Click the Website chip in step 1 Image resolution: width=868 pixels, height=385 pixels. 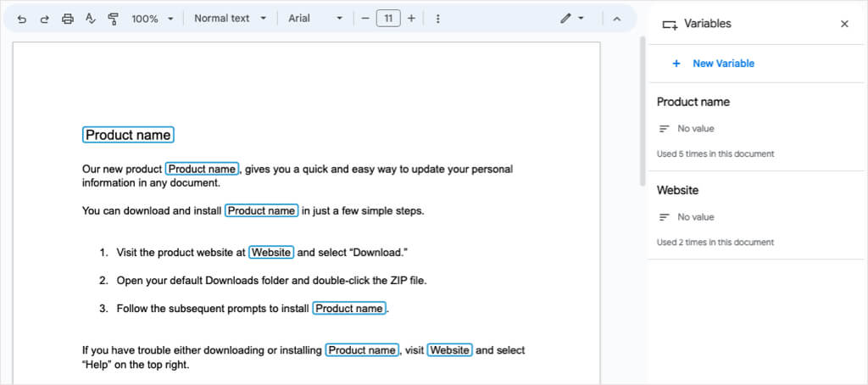point(271,252)
